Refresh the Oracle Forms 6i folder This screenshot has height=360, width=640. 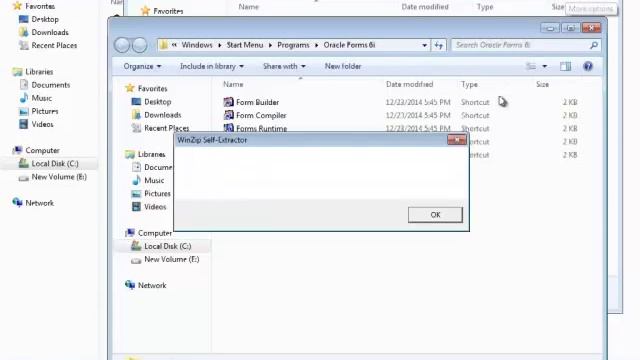(x=439, y=45)
